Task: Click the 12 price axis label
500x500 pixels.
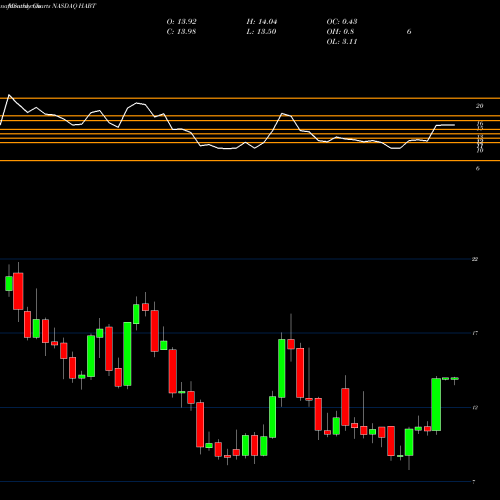Action: [475, 407]
